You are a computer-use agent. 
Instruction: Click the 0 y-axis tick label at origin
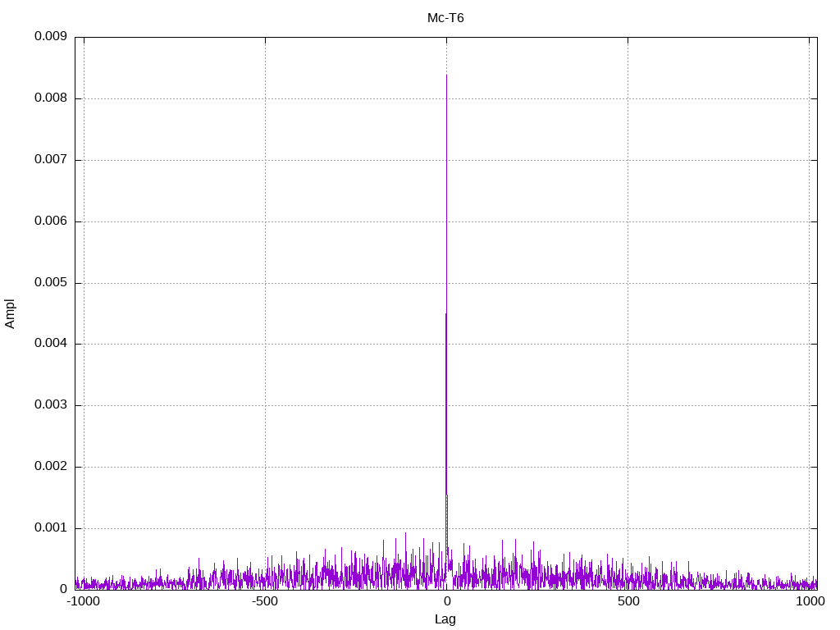coord(62,590)
